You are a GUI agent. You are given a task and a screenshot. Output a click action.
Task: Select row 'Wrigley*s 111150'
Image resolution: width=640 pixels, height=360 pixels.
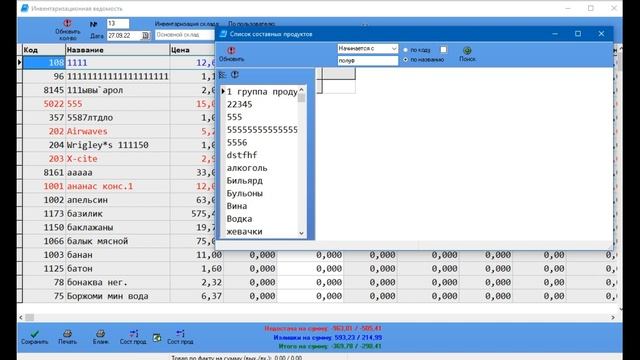[119, 145]
